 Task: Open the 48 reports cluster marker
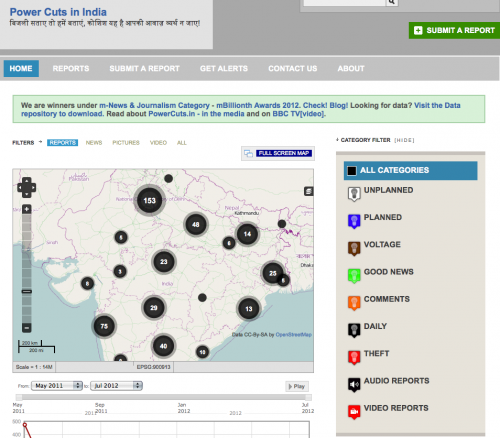pos(196,224)
